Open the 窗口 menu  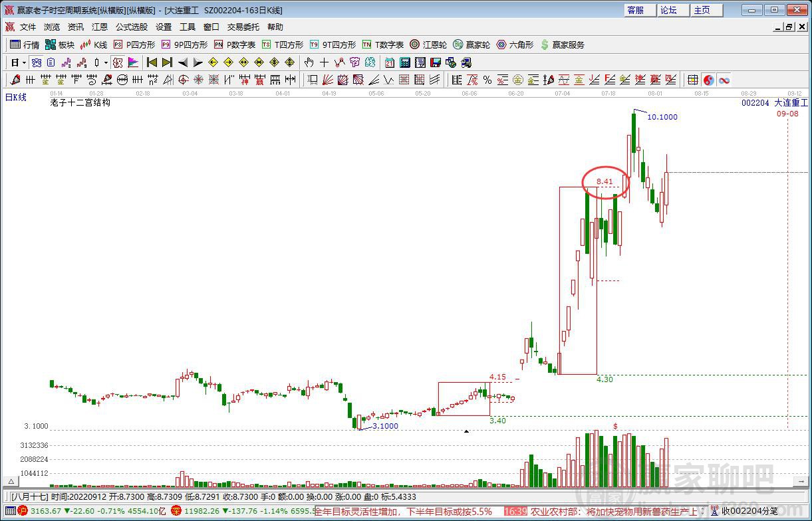click(x=211, y=27)
